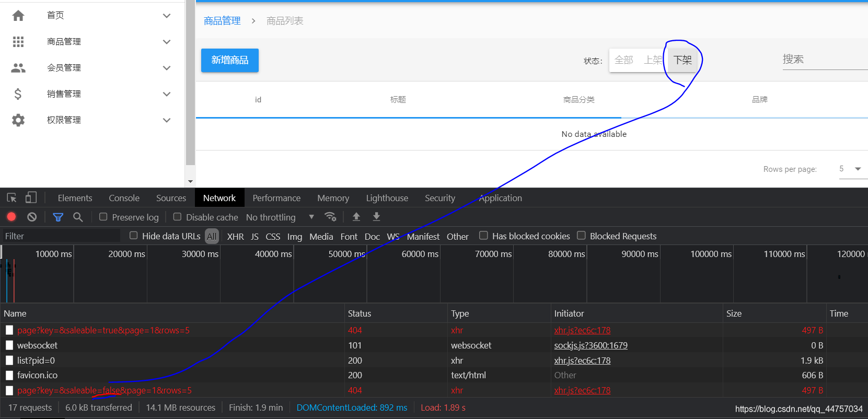Expand the 会员管理 menu chevron
868x419 pixels.
click(167, 68)
